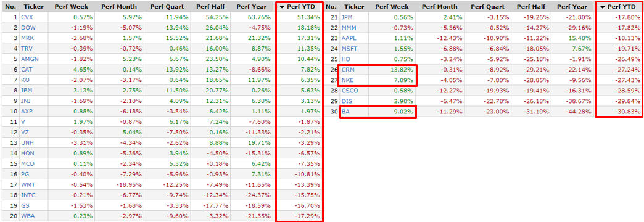Viewport: 644px width, 222px height.
Task: Open the BA ticker link
Action: [x=345, y=112]
